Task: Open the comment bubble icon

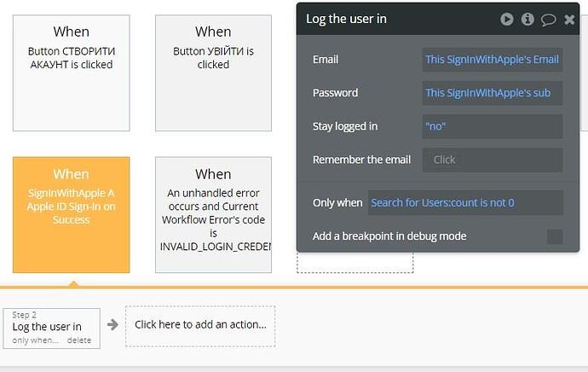Action: [x=548, y=20]
